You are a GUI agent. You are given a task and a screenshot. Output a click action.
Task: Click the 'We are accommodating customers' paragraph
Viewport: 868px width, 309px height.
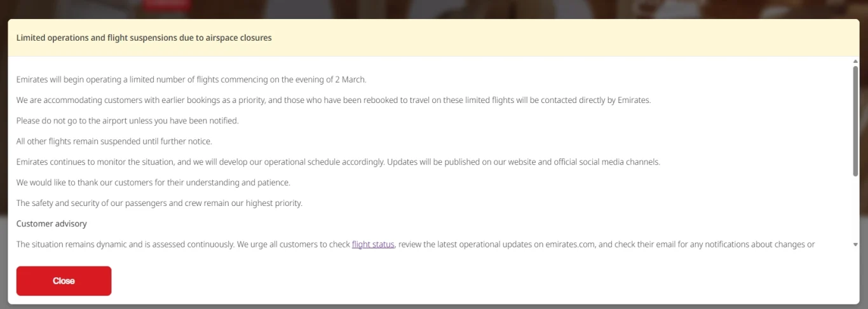pos(334,100)
